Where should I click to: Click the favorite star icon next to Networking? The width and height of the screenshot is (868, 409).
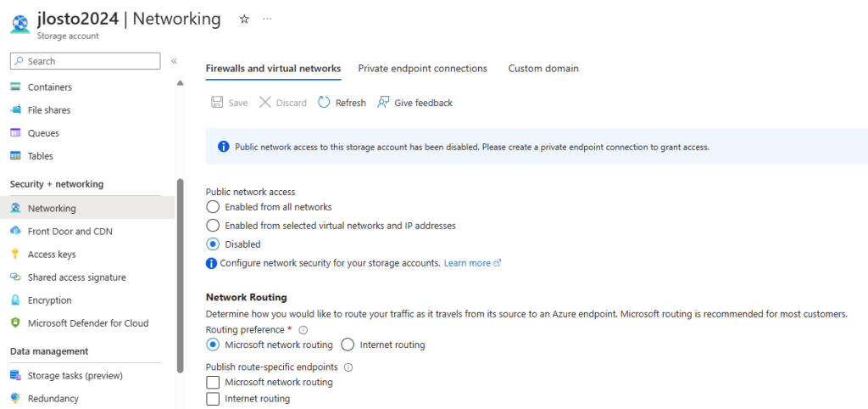tap(244, 19)
